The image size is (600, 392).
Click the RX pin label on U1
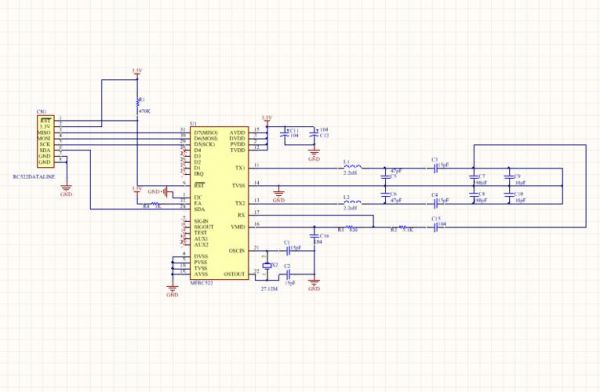[241, 215]
